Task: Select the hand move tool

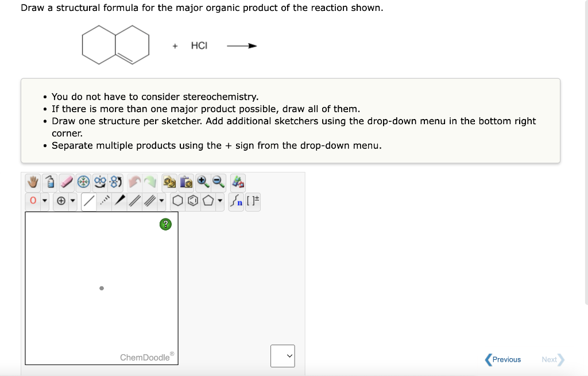Action: coord(33,182)
